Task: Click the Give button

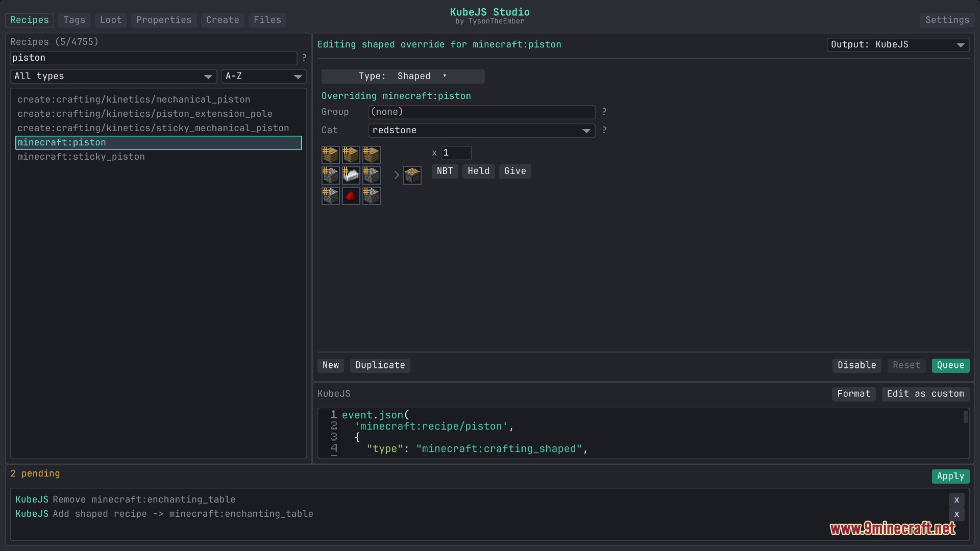Action: click(515, 171)
